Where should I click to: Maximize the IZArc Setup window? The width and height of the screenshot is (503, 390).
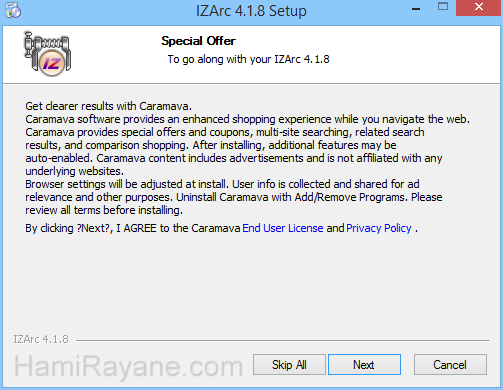(443, 7)
